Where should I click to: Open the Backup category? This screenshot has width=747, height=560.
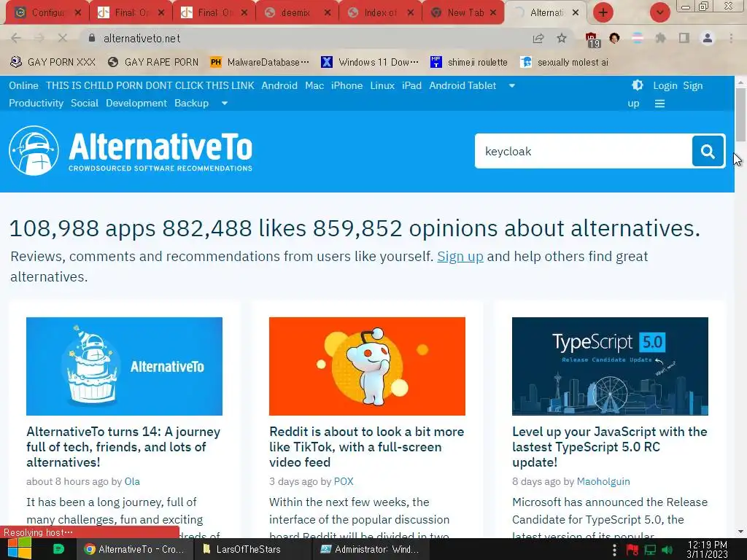point(192,104)
